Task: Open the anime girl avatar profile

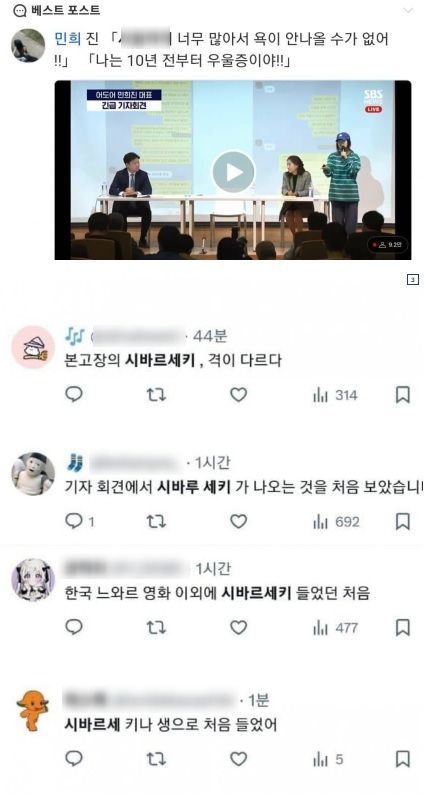Action: click(x=33, y=580)
